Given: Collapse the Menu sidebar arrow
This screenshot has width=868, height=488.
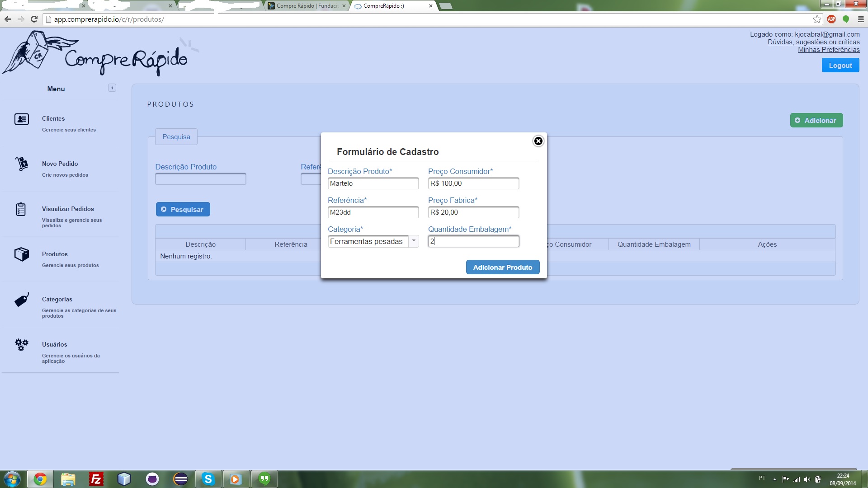Looking at the screenshot, I should 112,88.
